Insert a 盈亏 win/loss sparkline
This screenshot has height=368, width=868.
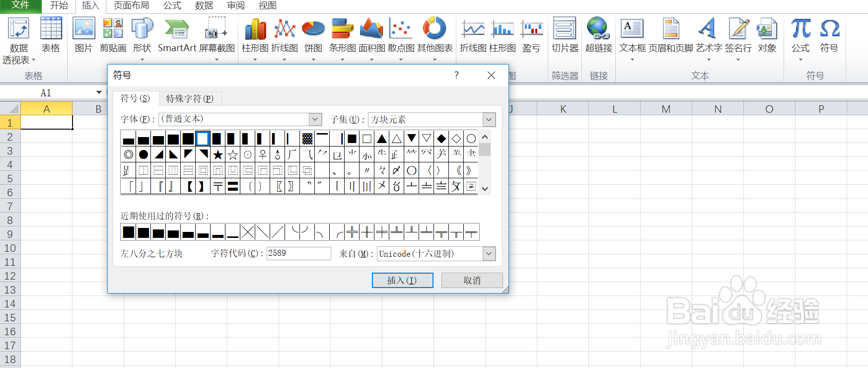531,35
